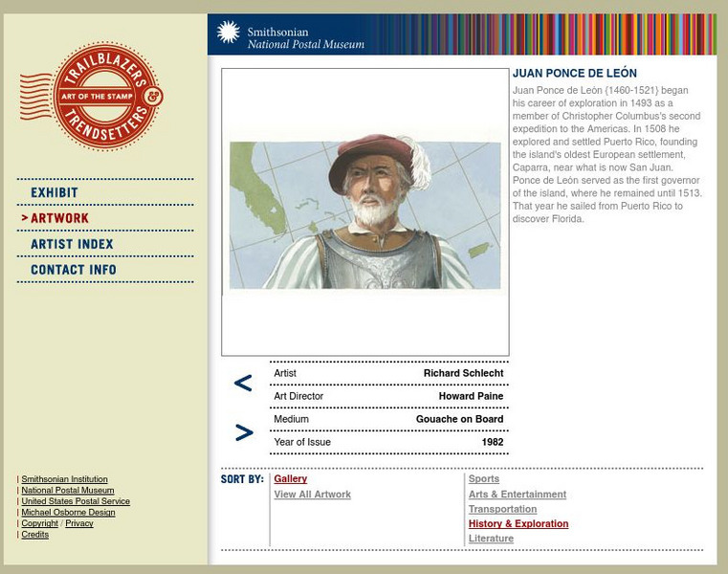The image size is (728, 574).
Task: Click the year of issue 1982
Action: tap(493, 442)
